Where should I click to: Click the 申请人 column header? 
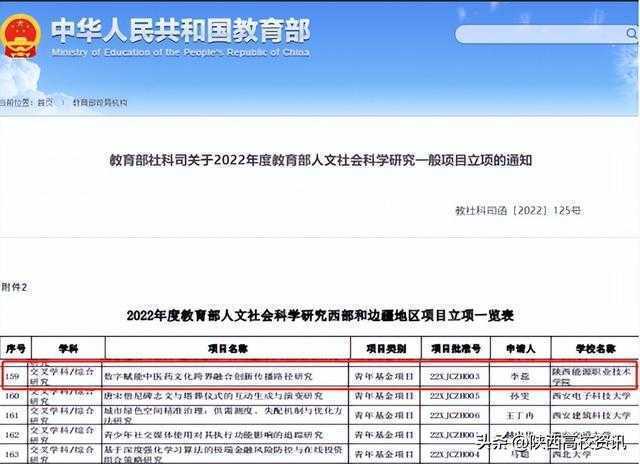[x=520, y=349]
